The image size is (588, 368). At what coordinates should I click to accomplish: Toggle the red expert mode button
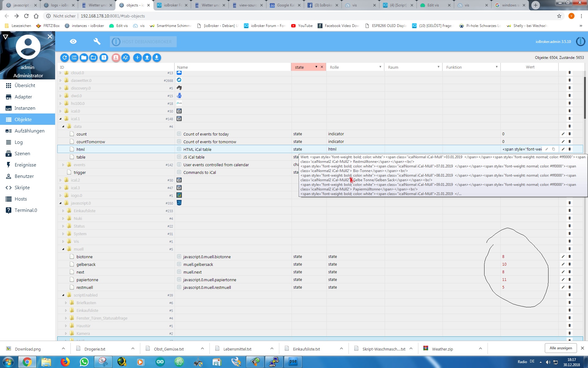[116, 57]
